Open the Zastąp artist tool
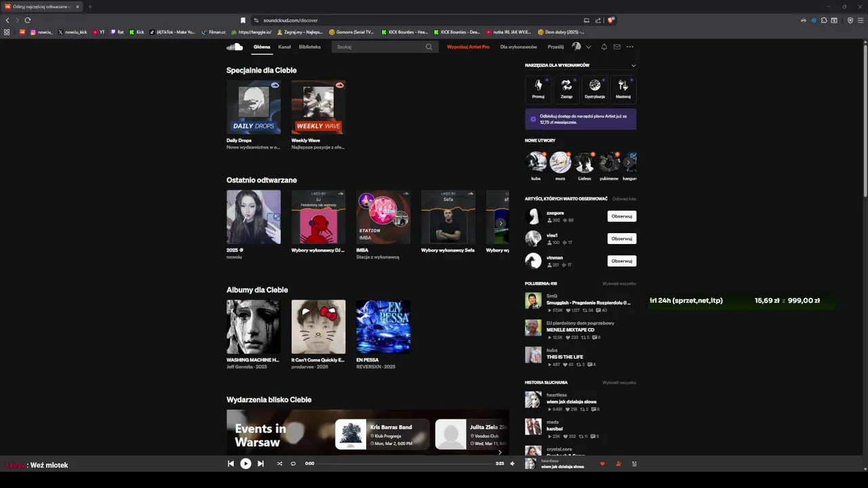This screenshot has height=488, width=868. click(566, 88)
